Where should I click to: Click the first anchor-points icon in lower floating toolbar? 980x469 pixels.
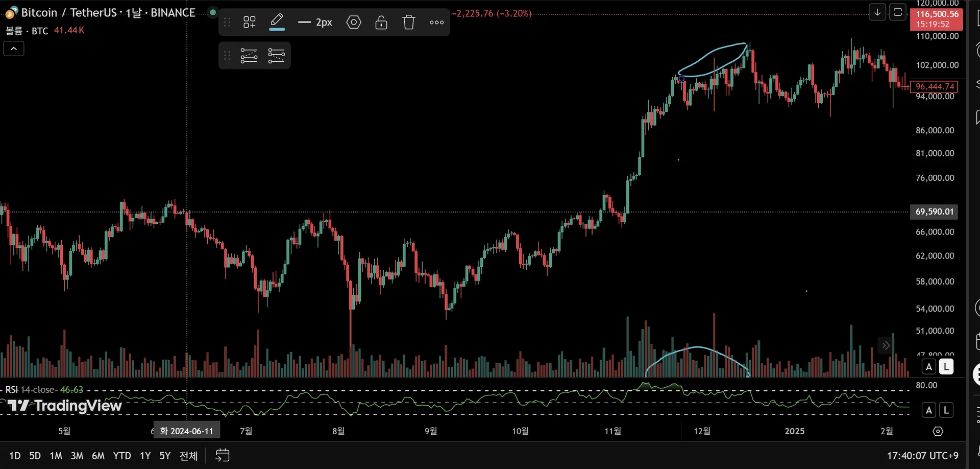249,55
